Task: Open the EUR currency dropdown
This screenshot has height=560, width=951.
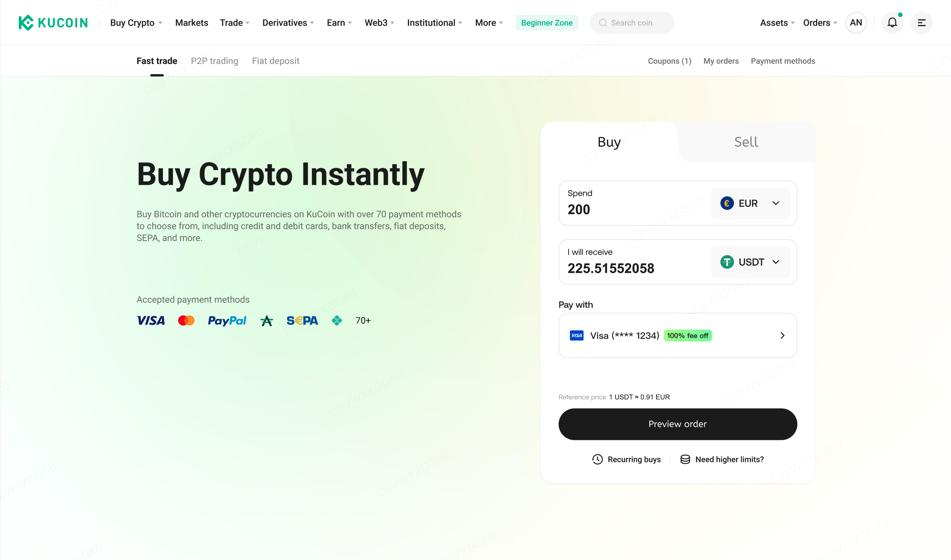Action: (x=750, y=203)
